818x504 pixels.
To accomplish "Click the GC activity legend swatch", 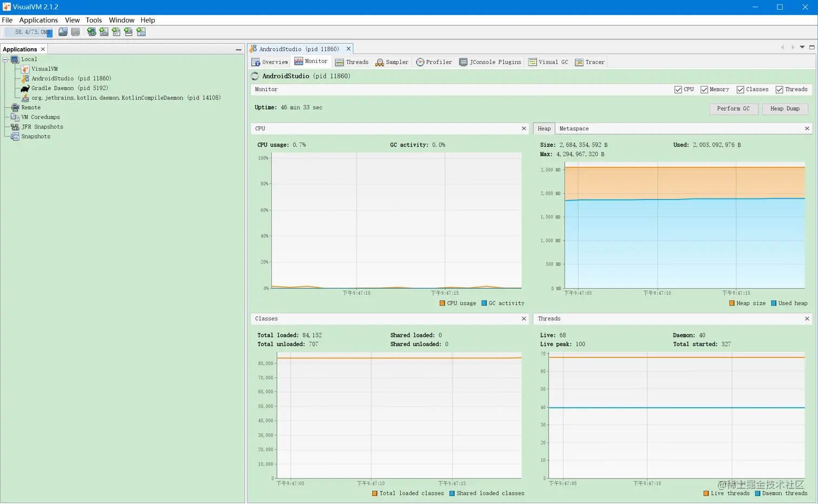I will pos(484,303).
